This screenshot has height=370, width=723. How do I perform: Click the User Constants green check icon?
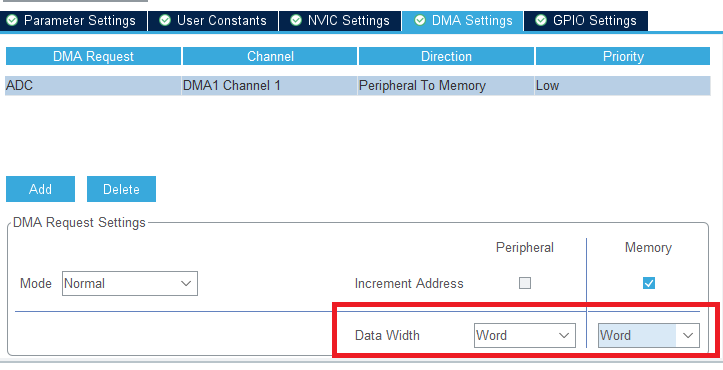coord(165,21)
